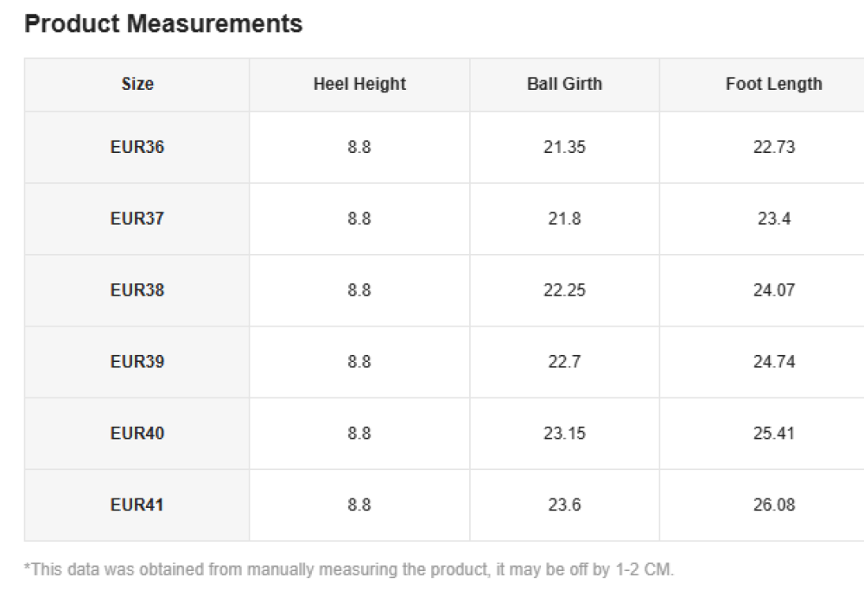Click the Product Measurements heading

tap(163, 24)
